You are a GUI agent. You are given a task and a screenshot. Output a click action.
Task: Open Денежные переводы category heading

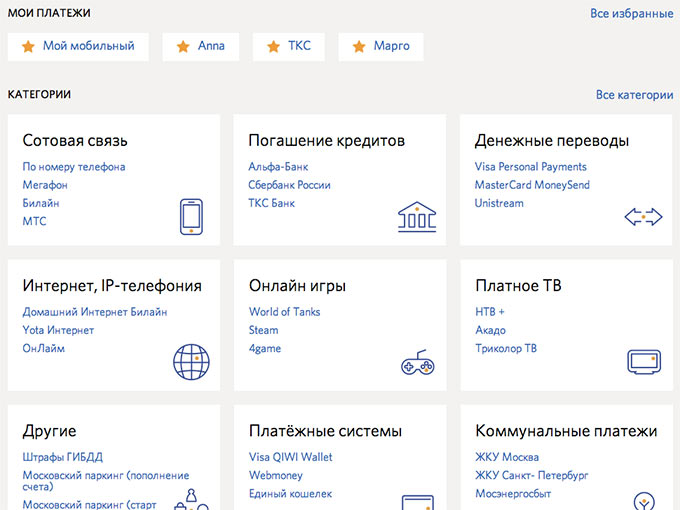[552, 141]
